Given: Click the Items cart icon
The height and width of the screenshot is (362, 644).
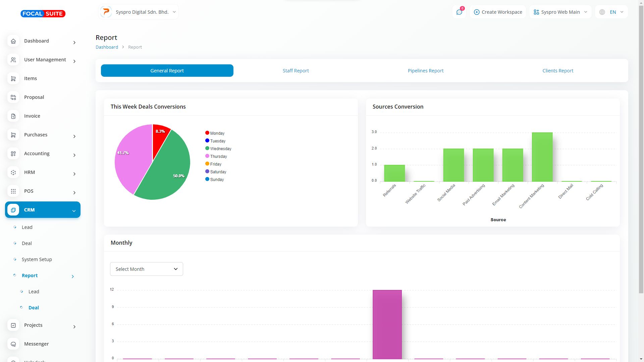Looking at the screenshot, I should point(13,79).
